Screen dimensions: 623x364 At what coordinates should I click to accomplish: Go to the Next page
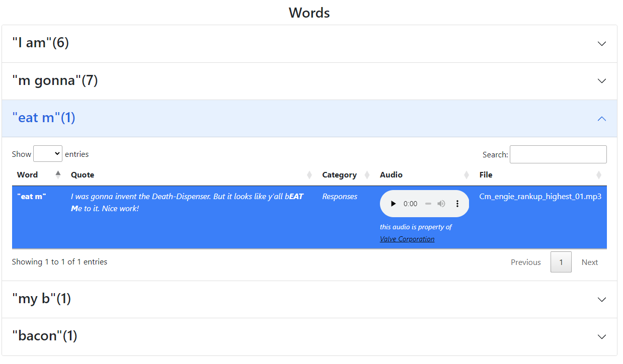point(589,262)
